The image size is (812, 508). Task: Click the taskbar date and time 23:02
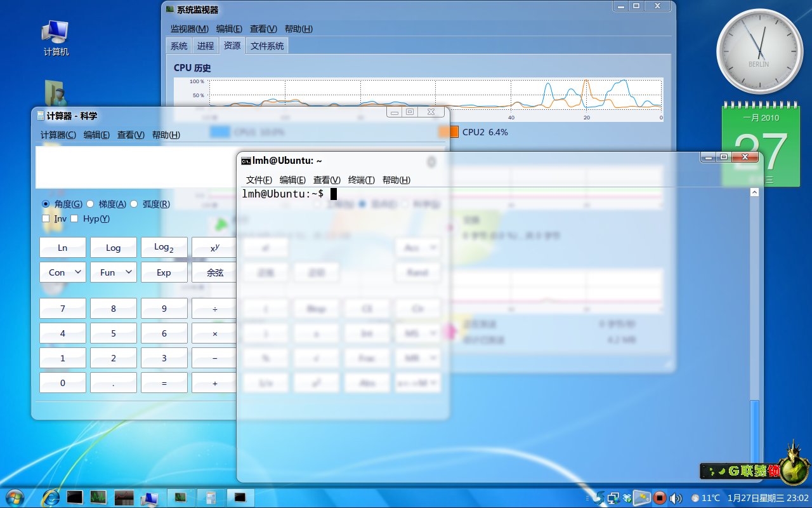click(x=768, y=498)
